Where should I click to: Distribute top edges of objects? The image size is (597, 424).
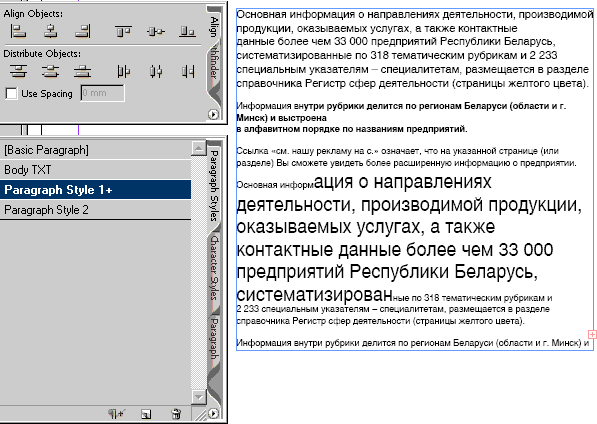click(x=18, y=71)
